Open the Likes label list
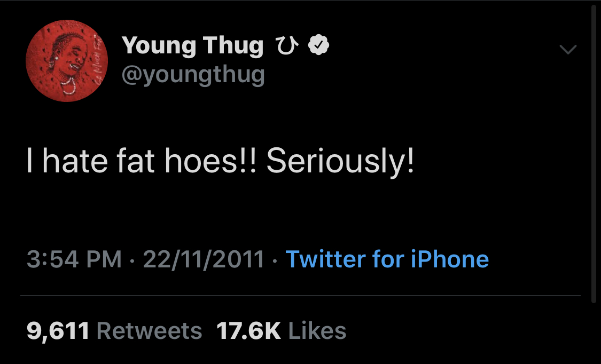Image resolution: width=601 pixels, height=364 pixels. pyautogui.click(x=317, y=331)
